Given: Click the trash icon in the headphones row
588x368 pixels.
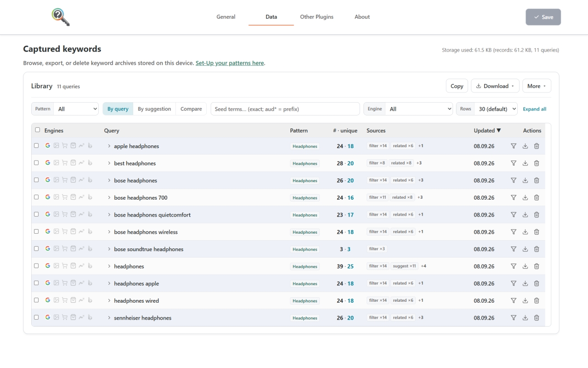Looking at the screenshot, I should pos(537,266).
